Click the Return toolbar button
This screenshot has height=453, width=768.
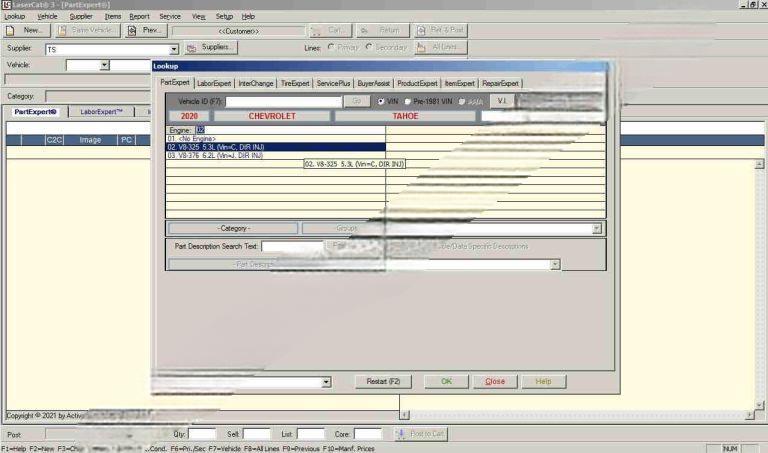pos(382,30)
